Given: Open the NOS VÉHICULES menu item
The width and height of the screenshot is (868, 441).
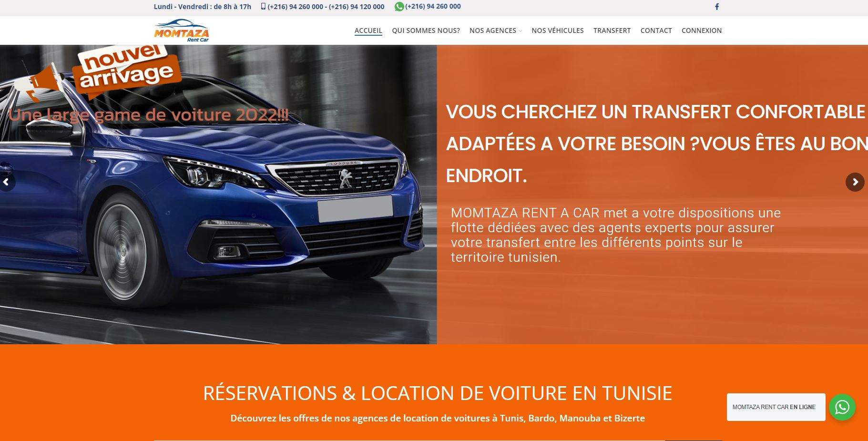Looking at the screenshot, I should pyautogui.click(x=557, y=30).
